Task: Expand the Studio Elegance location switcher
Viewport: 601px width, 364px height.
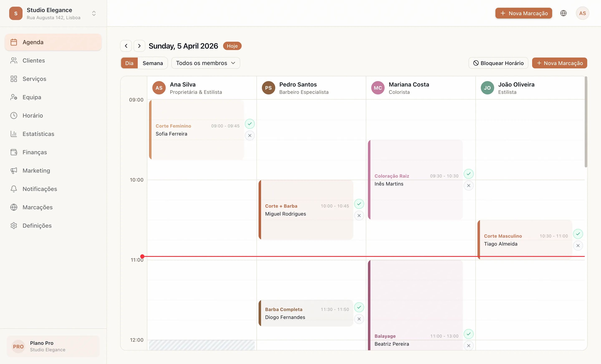Action: tap(94, 13)
